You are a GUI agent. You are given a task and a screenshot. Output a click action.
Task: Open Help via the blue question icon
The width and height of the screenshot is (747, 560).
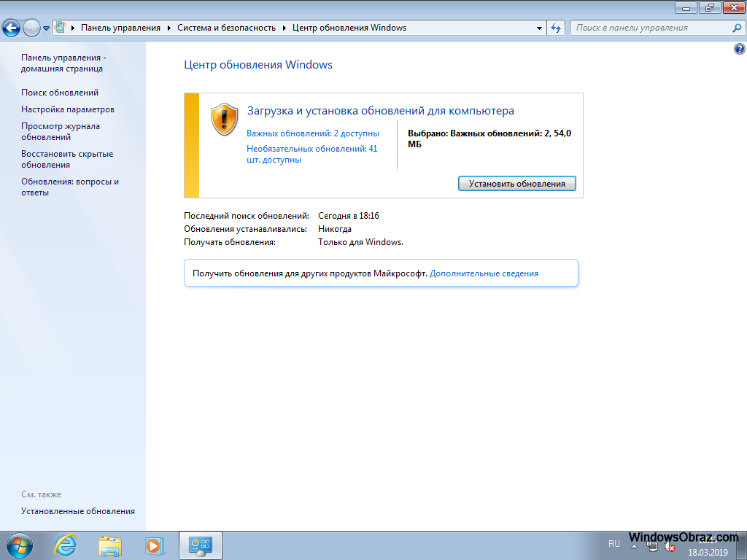click(740, 49)
